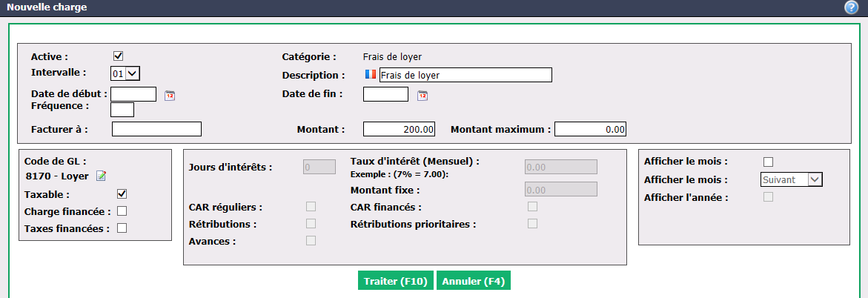This screenshot has width=868, height=298.
Task: Edit GL code 8170 - Loyer icon
Action: [x=101, y=176]
